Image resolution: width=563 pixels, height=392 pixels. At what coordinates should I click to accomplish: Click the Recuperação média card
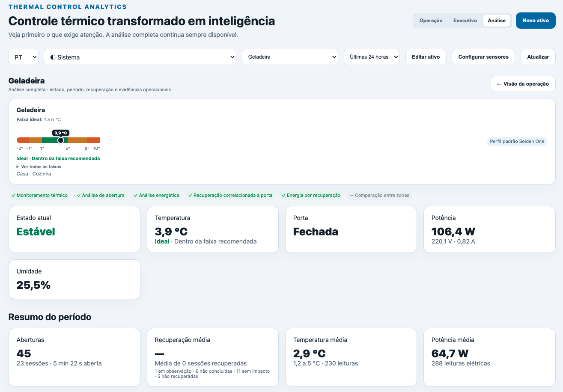tap(213, 357)
